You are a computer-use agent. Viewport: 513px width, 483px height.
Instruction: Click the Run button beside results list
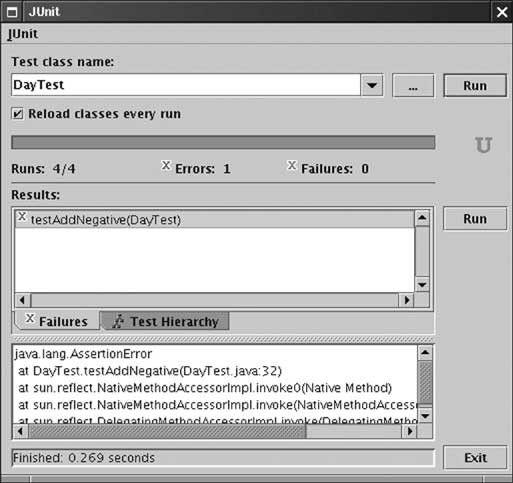(475, 219)
